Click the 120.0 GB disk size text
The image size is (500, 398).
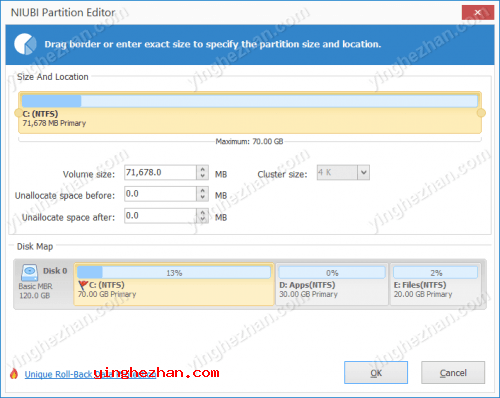pos(35,296)
